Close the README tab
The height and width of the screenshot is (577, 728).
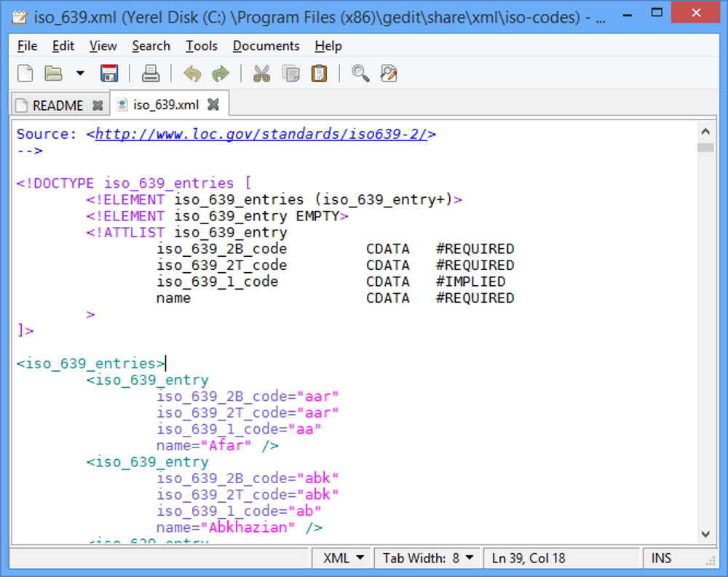tap(98, 106)
